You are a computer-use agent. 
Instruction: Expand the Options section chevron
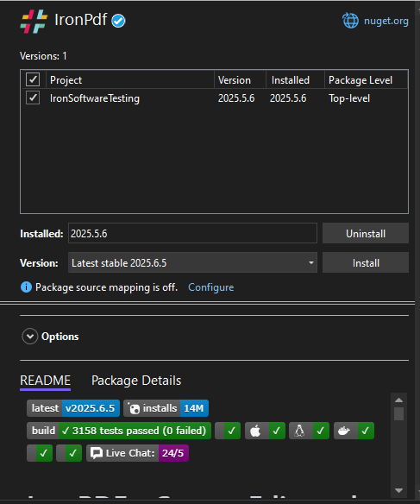point(30,337)
